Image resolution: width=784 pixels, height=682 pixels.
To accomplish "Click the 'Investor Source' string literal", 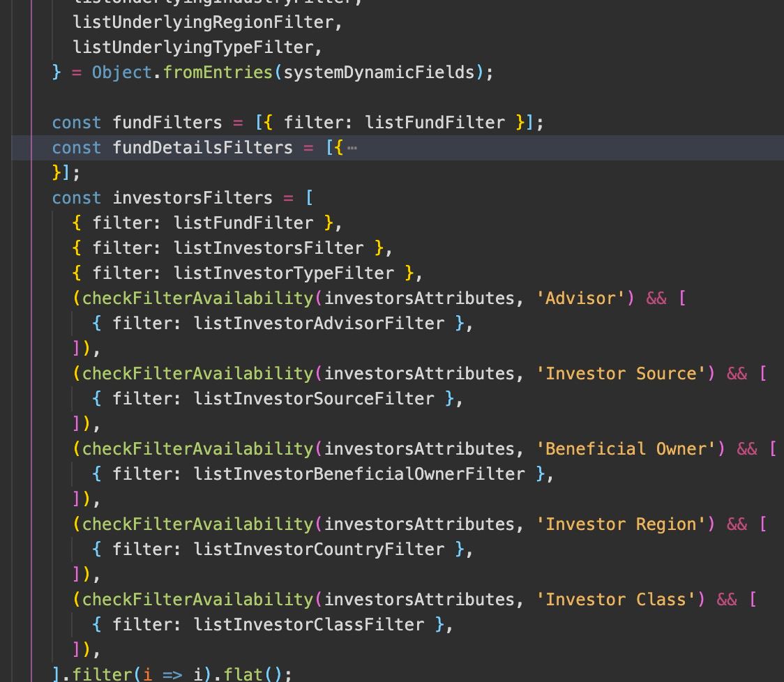I will (621, 374).
